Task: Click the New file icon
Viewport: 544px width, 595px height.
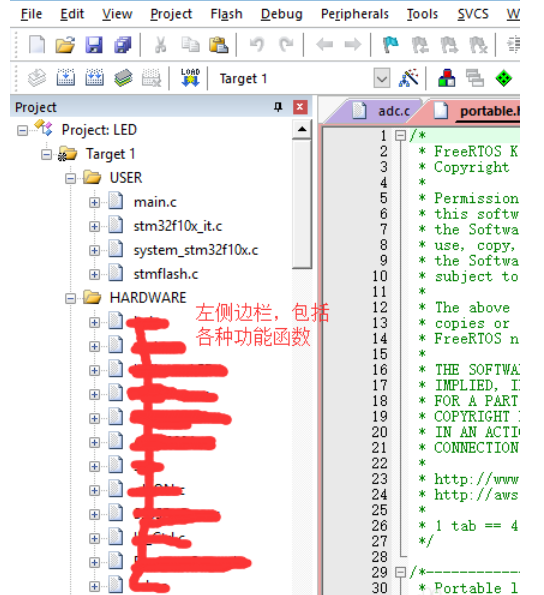Action: click(x=37, y=44)
